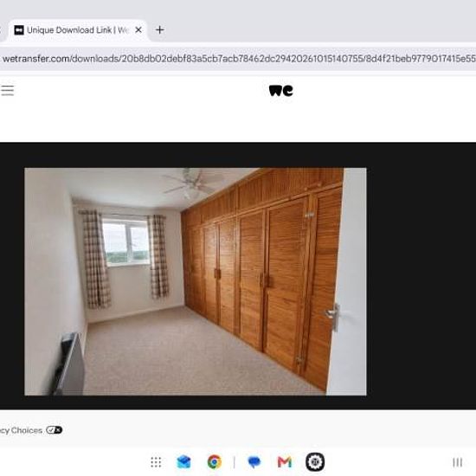
Task: Toggle the Privacy Choices icon
Action: click(x=54, y=430)
